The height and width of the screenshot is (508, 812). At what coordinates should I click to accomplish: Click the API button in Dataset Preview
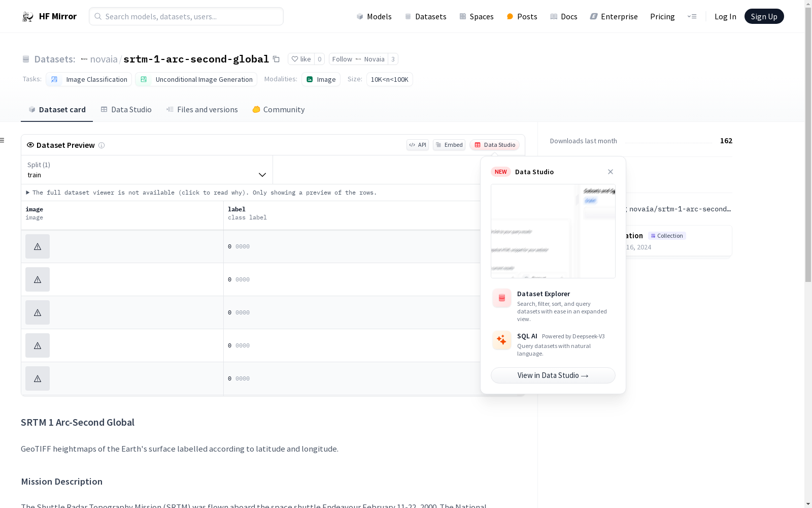(x=418, y=145)
